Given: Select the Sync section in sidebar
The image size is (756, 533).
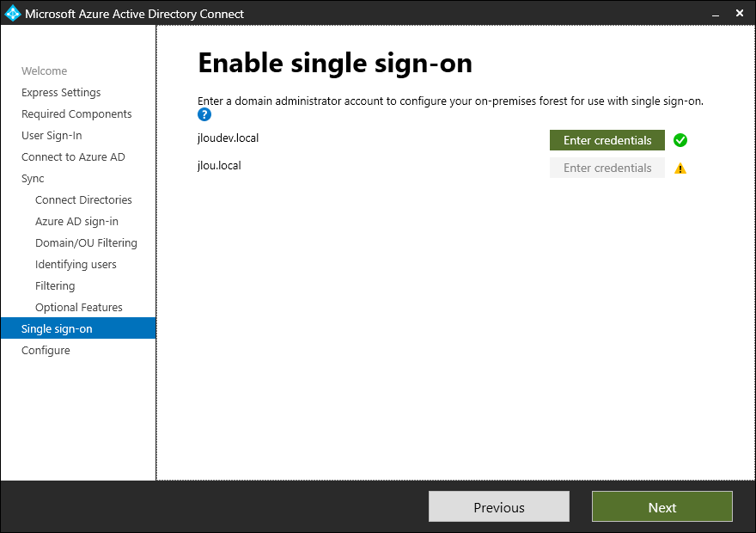Looking at the screenshot, I should click(33, 179).
